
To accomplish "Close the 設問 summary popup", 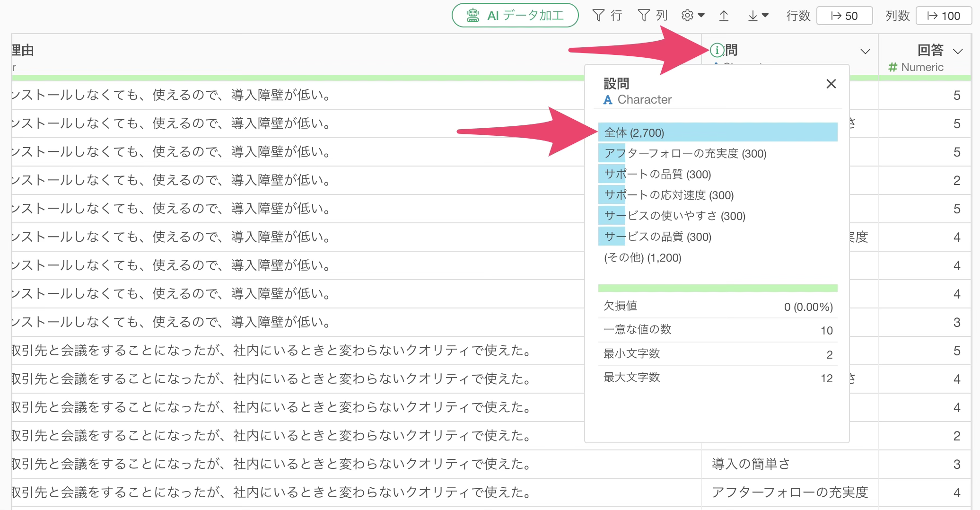I will click(x=831, y=84).
